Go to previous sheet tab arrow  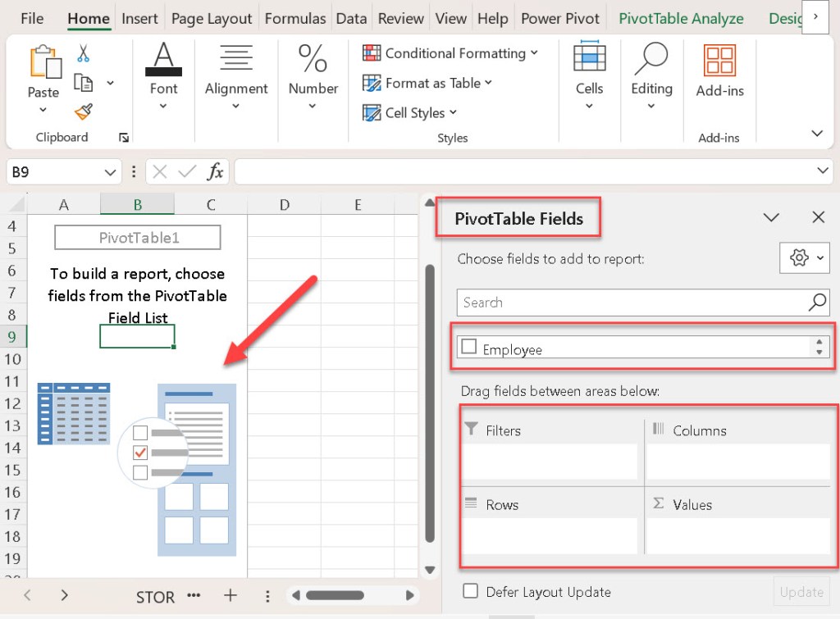(x=27, y=595)
